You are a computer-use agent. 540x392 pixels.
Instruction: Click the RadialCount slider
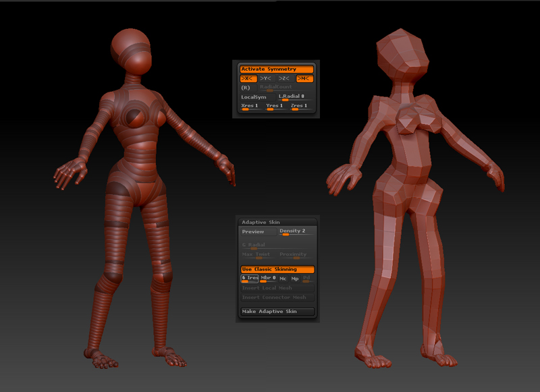click(x=286, y=88)
